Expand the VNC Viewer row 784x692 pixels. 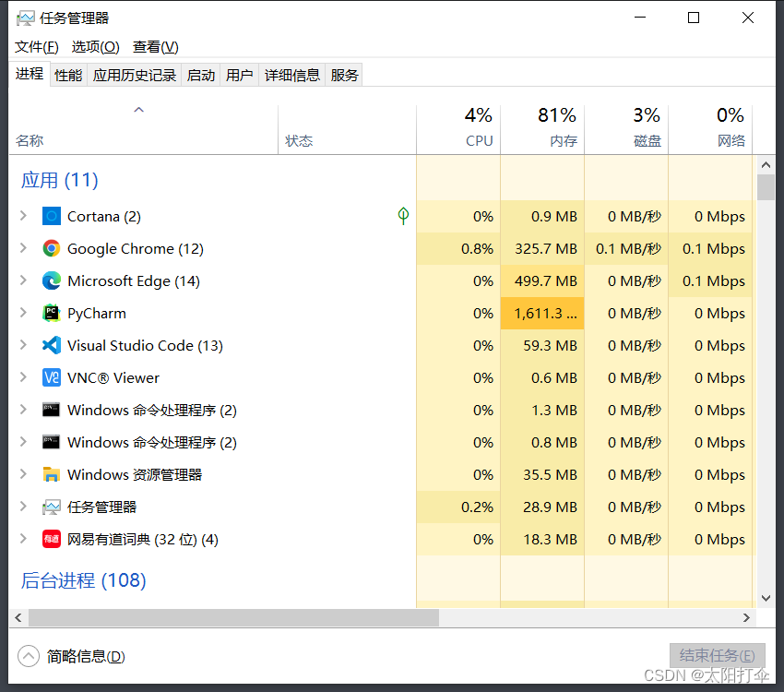pos(23,377)
